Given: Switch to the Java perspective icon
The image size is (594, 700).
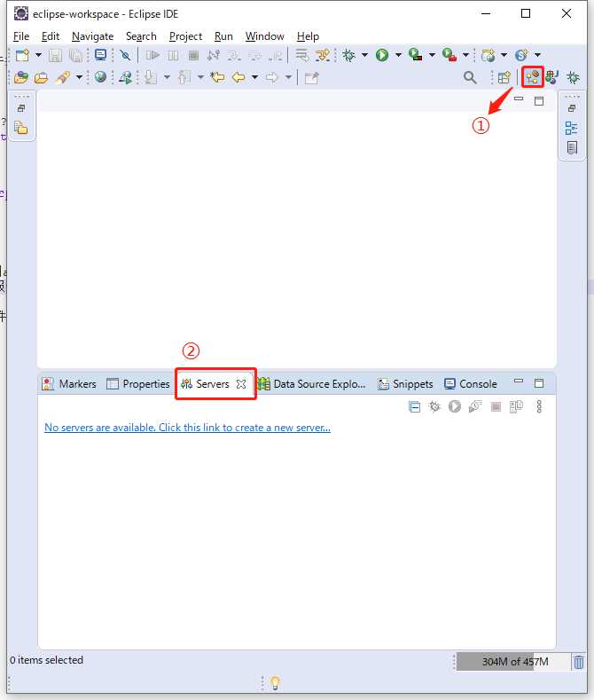Looking at the screenshot, I should tap(552, 77).
